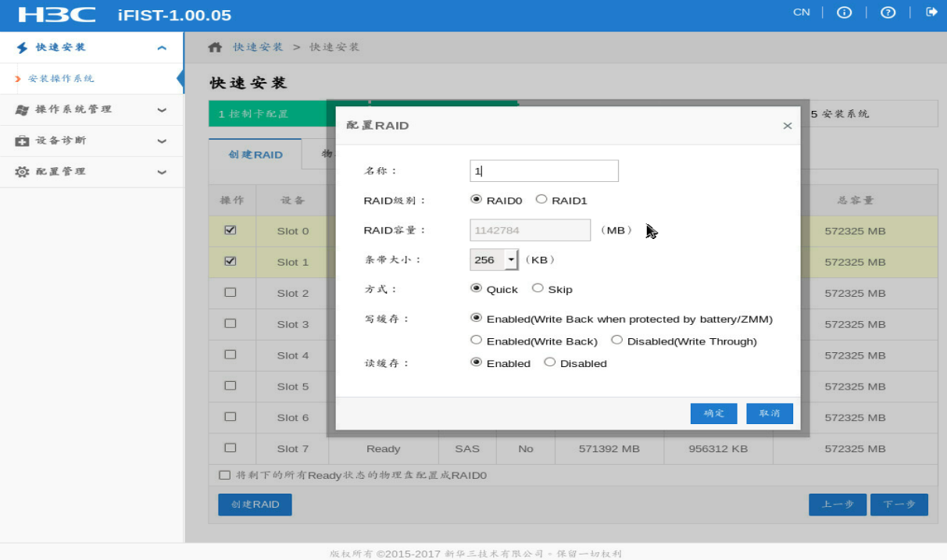Expand the 操作系统管理 chevron
Screen dimensions: 947x560
click(162, 110)
